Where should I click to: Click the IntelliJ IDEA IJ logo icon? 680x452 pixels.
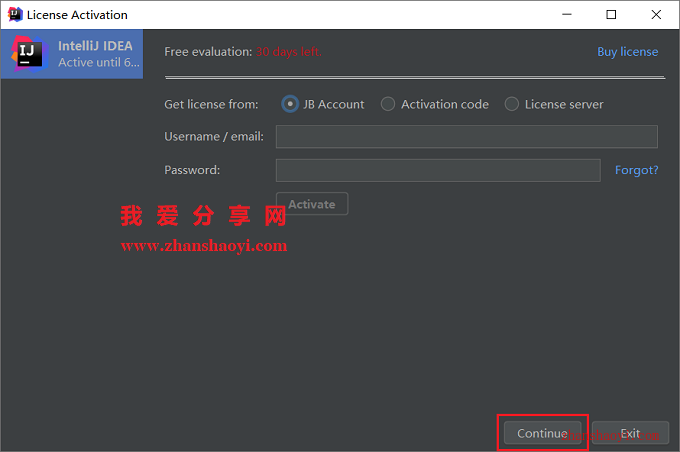click(29, 54)
